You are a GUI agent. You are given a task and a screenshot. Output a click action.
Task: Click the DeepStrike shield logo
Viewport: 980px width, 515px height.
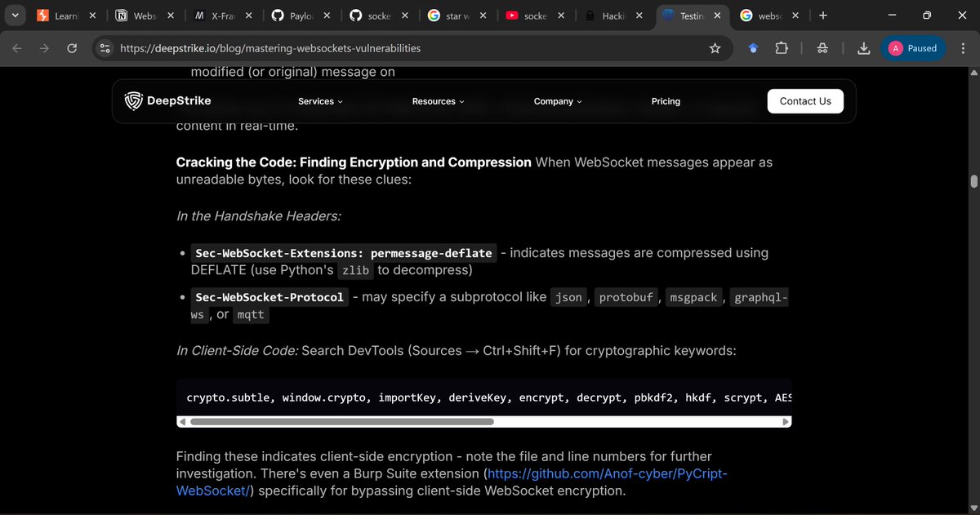click(133, 100)
